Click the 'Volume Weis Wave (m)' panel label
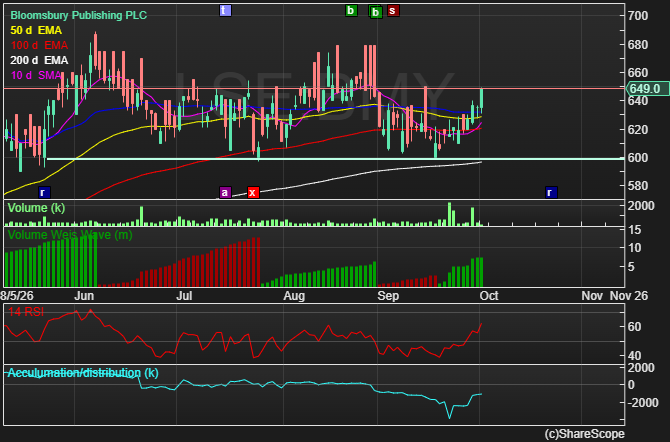The height and width of the screenshot is (442, 670). point(70,235)
